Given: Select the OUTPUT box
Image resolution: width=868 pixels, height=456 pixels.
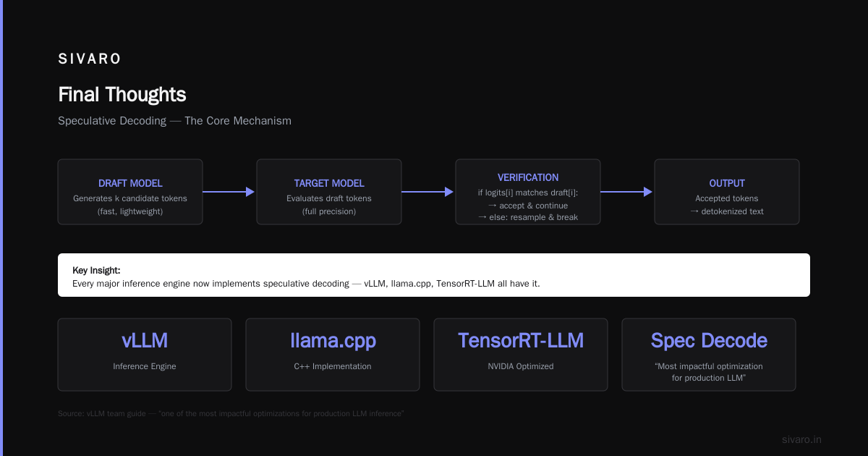Looking at the screenshot, I should pos(727,192).
